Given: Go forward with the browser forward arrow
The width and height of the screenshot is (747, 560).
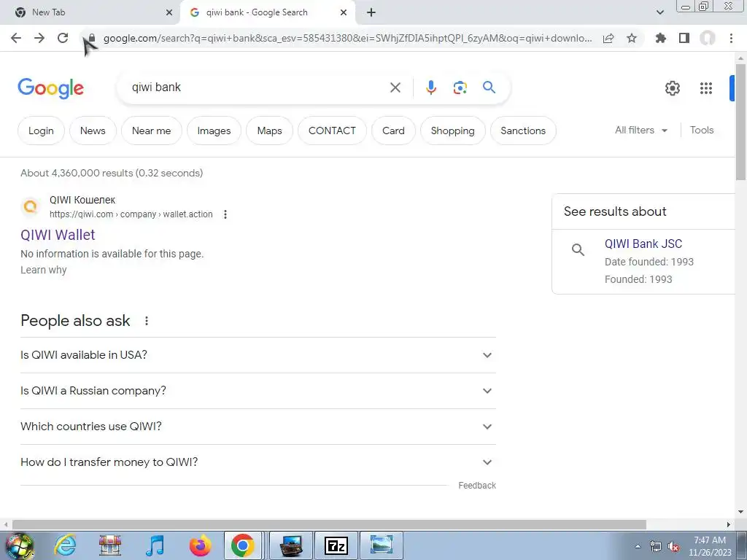Looking at the screenshot, I should [x=39, y=38].
